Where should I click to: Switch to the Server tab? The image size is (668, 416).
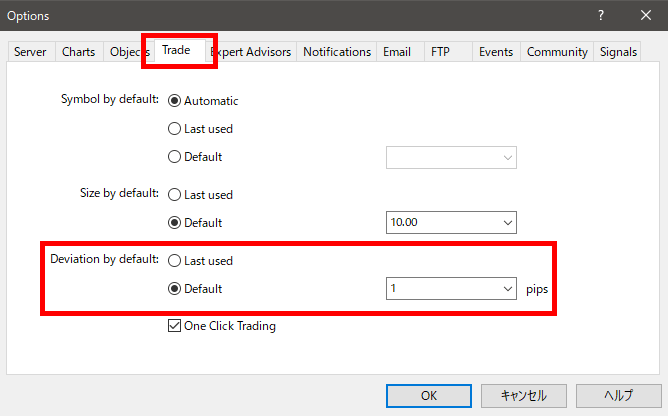[x=30, y=52]
